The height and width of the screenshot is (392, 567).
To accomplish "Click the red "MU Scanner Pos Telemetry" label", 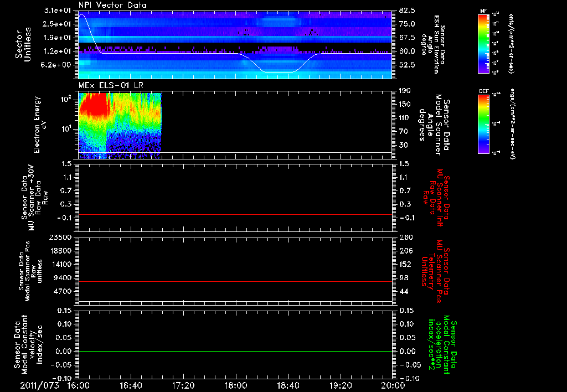I will (435, 271).
